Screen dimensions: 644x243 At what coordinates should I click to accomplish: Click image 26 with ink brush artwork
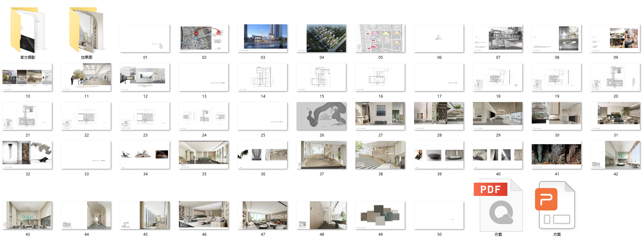[322, 116]
